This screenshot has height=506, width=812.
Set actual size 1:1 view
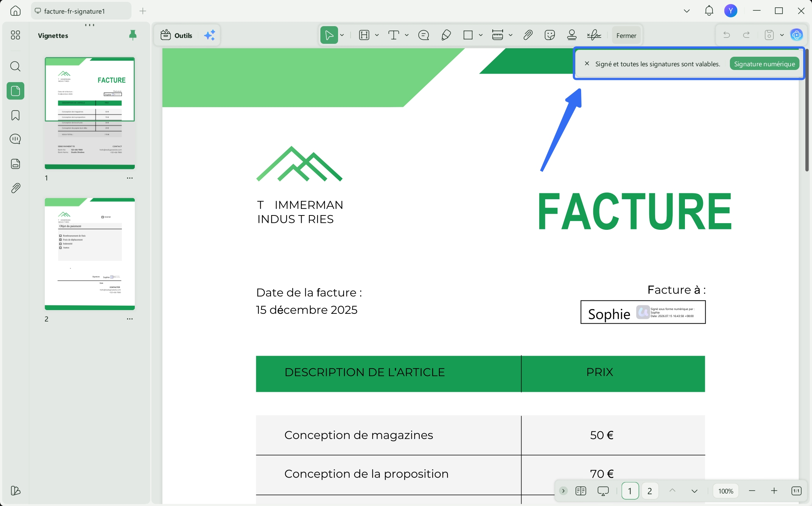(x=796, y=491)
